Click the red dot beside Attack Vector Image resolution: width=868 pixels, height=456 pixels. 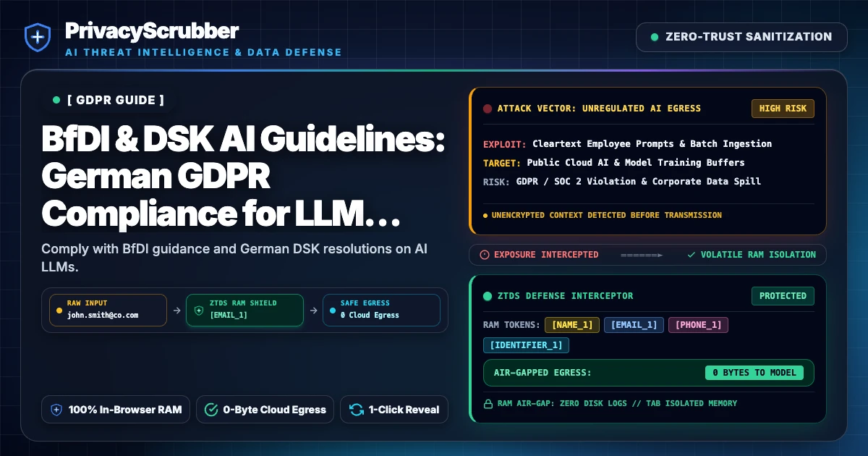tap(488, 109)
